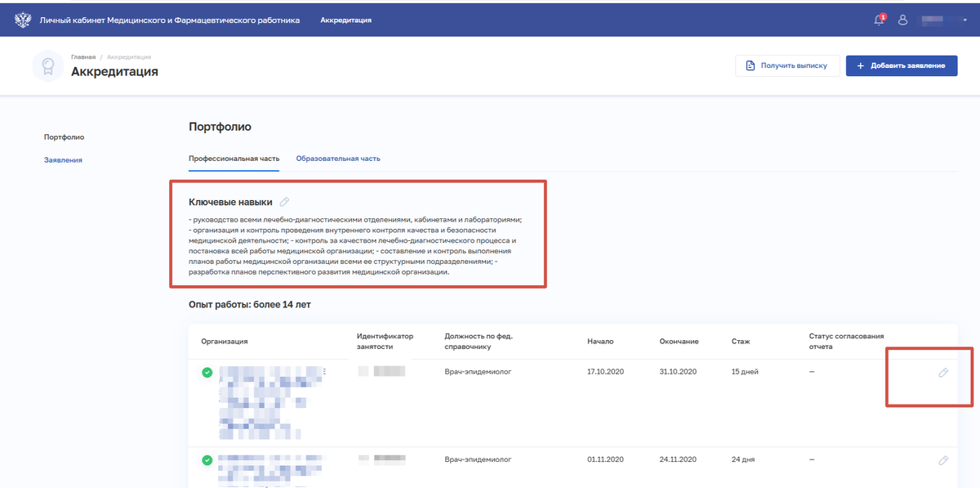Click Добавить заявление button
The image size is (980, 488).
[902, 66]
